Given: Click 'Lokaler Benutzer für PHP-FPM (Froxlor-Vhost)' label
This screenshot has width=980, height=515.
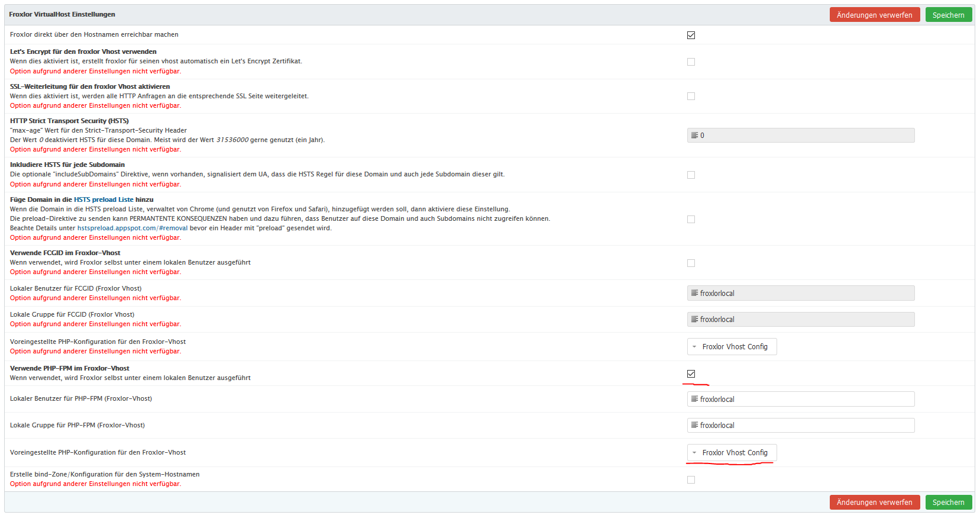Looking at the screenshot, I should [81, 398].
